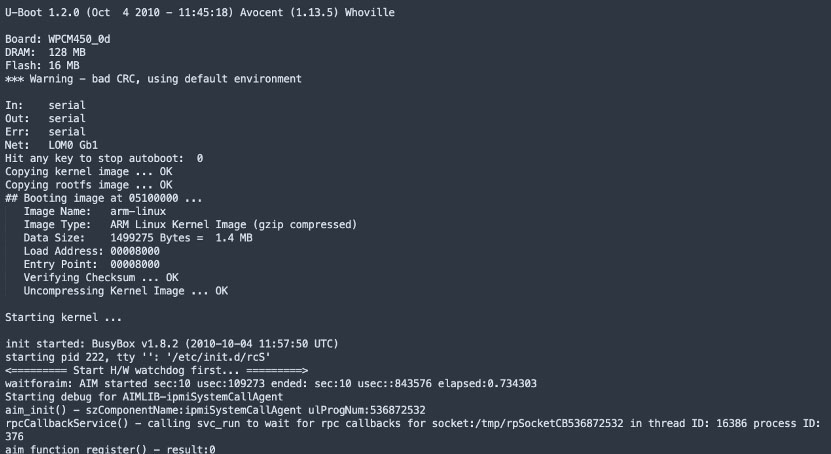Click the Start H/W watchdog first line

tap(156, 370)
